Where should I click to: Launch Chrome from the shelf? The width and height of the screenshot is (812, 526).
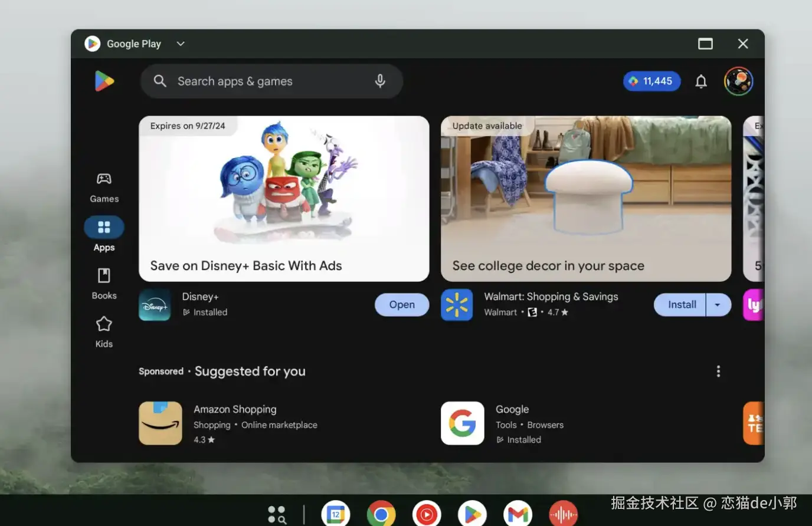tap(381, 514)
